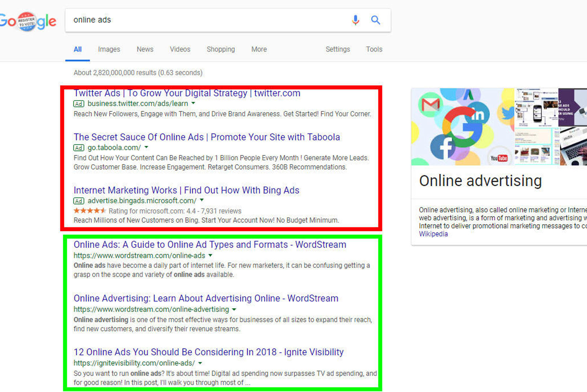The width and height of the screenshot is (587, 392).
Task: Click the Online advertising panel heading
Action: pyautogui.click(x=480, y=181)
